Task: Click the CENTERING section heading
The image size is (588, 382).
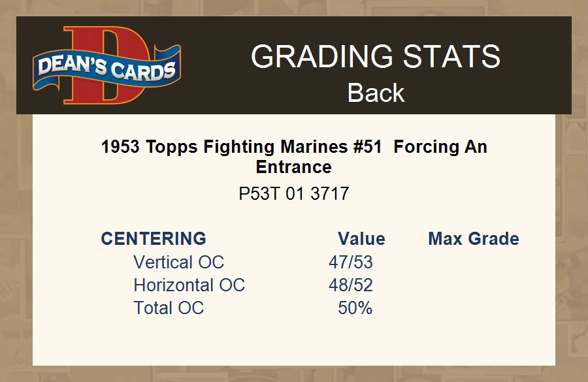Action: [x=154, y=238]
